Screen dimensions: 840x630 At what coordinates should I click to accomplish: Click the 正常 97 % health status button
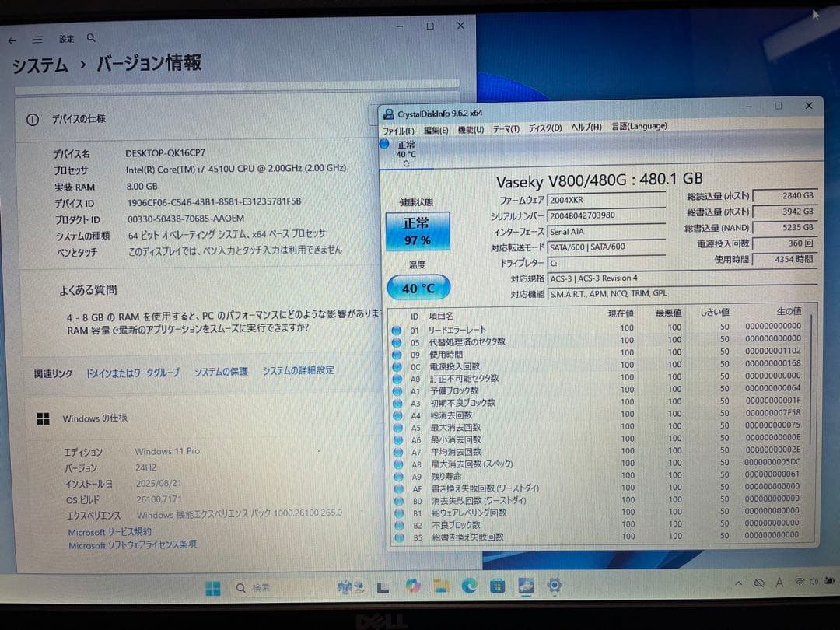click(418, 232)
